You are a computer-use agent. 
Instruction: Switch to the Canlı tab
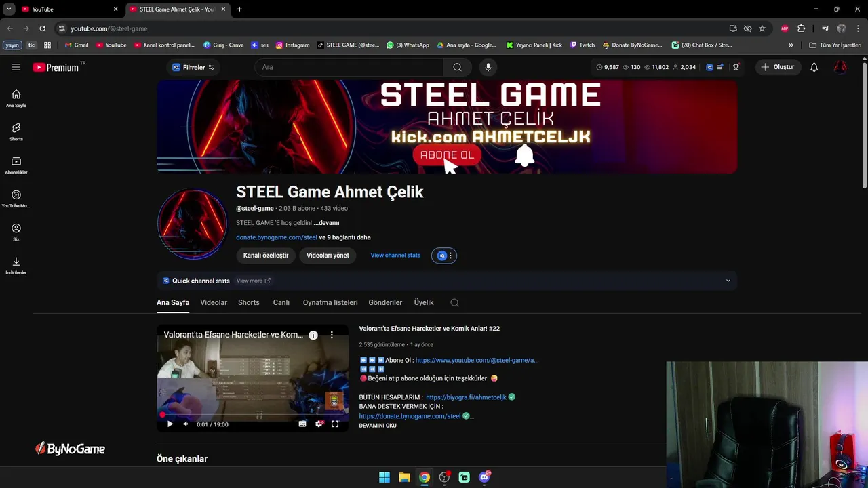point(281,302)
